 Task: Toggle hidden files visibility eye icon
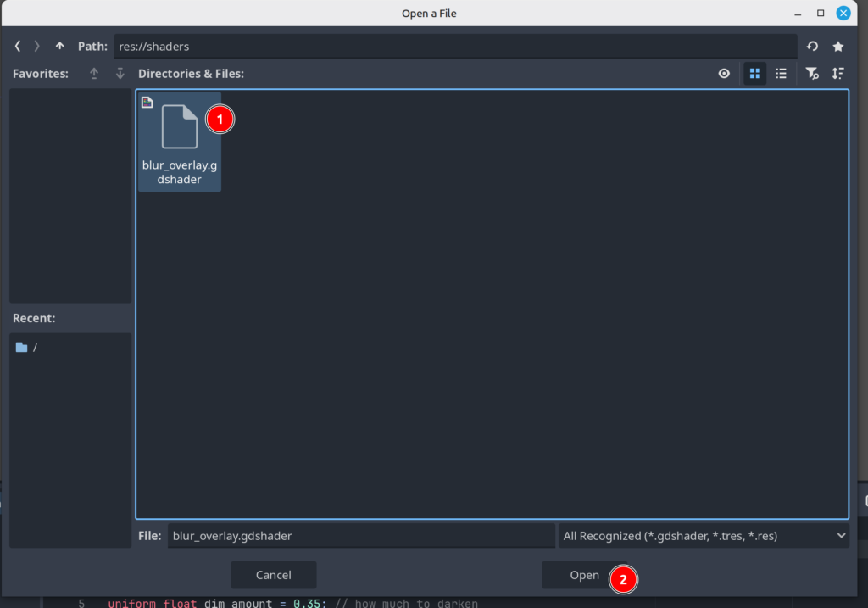[724, 74]
